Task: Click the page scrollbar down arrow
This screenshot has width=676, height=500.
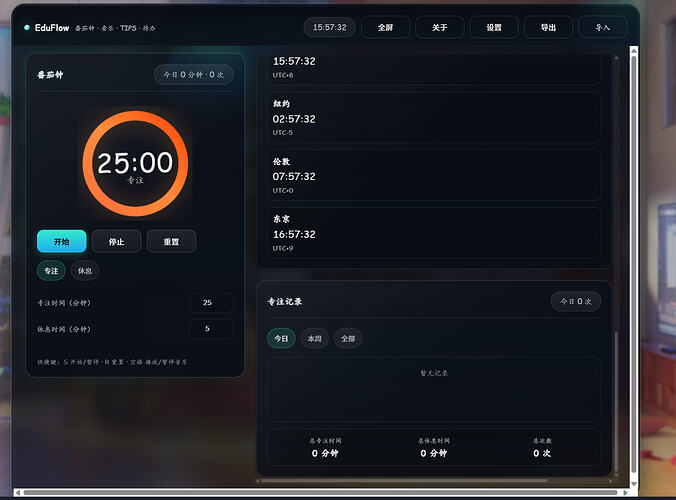Action: (x=634, y=484)
